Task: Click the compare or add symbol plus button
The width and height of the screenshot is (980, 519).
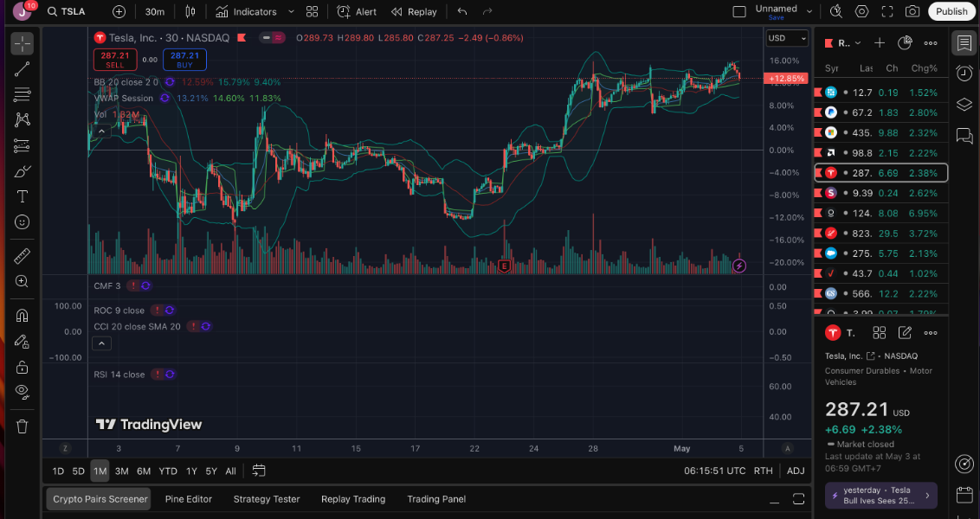Action: (x=119, y=11)
